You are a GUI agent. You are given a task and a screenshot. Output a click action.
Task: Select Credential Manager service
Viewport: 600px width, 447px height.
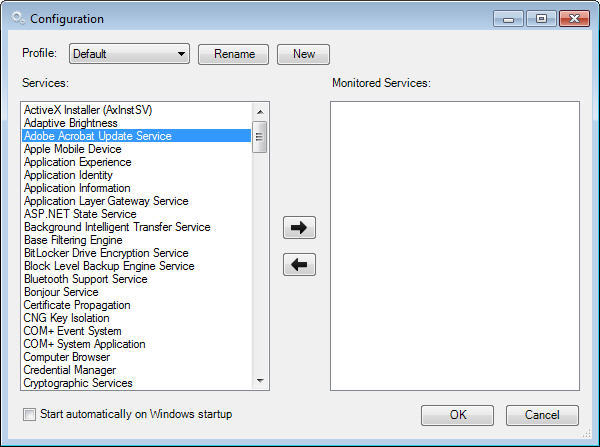point(136,370)
